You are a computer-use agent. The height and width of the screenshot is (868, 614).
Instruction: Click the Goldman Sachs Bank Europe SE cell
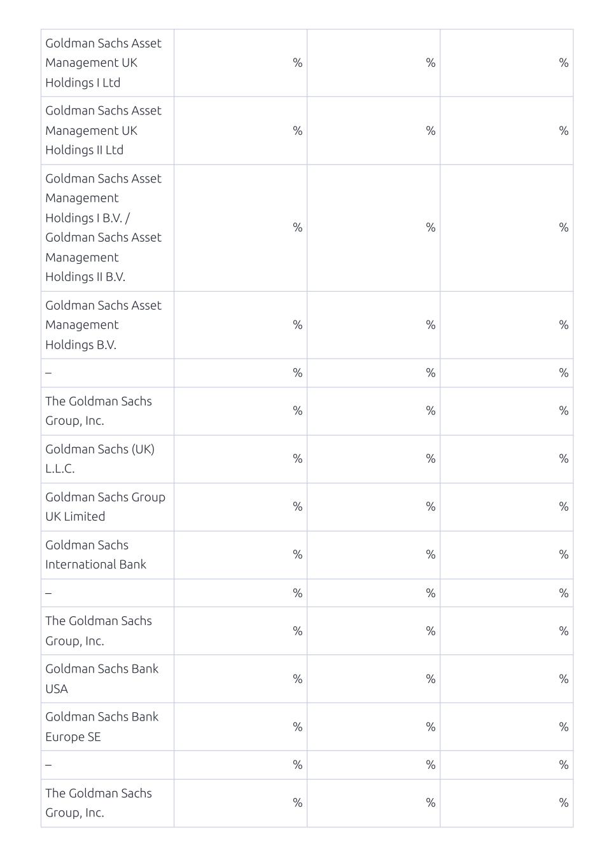[107, 727]
